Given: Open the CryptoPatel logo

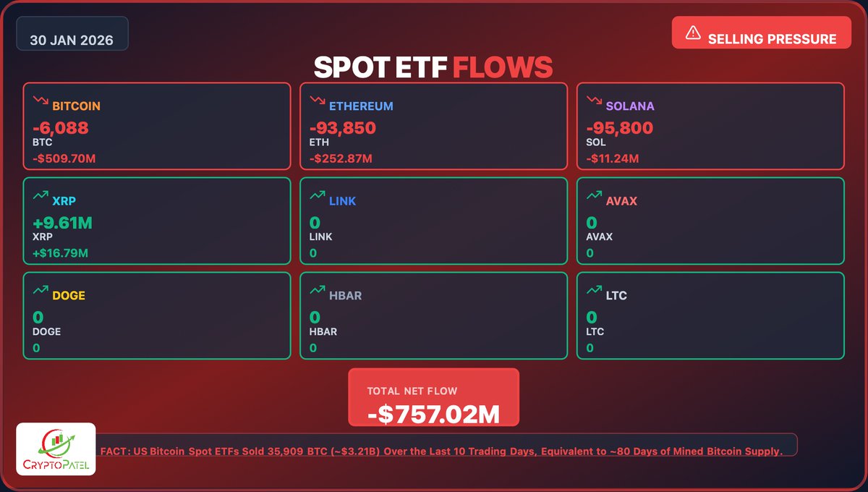Looking at the screenshot, I should tap(56, 449).
